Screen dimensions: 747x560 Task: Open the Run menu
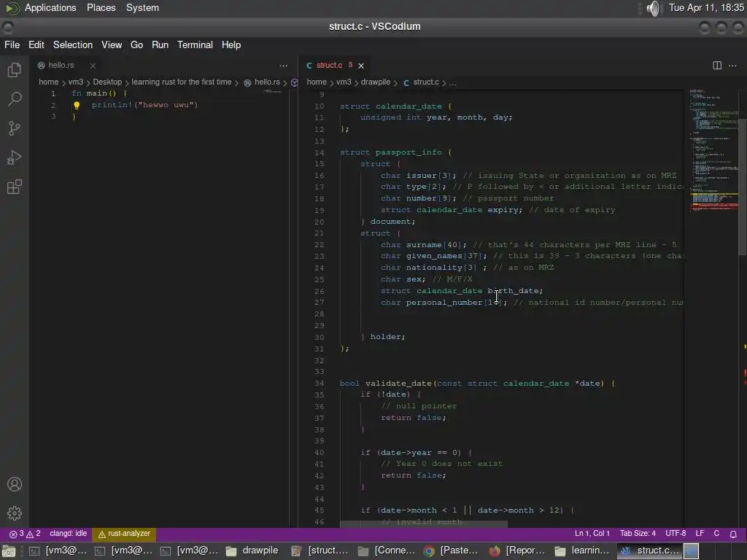(160, 44)
